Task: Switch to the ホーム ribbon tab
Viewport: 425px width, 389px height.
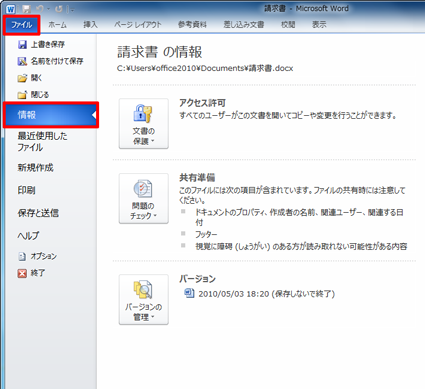Action: (57, 25)
